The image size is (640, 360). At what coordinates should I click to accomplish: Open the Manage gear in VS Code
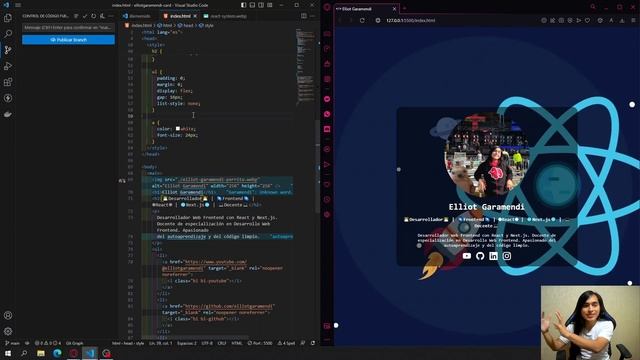pos(8,331)
